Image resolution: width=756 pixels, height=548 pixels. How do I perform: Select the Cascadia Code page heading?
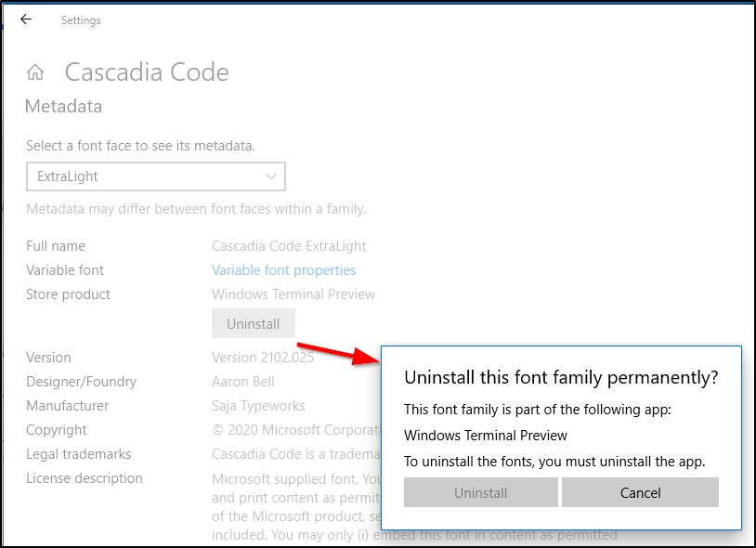pyautogui.click(x=146, y=72)
